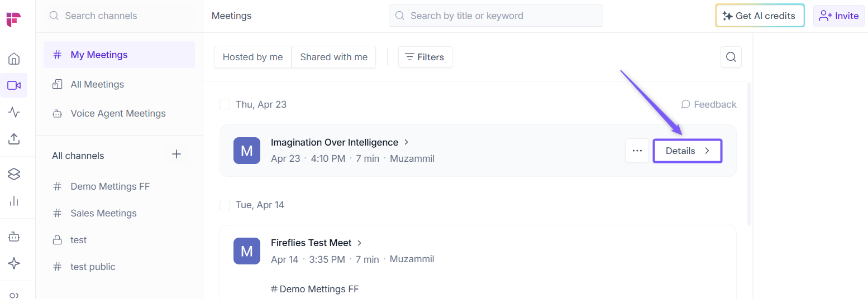
Task: Open the three-dots menu for Imagination Over Intelligence
Action: (x=637, y=151)
